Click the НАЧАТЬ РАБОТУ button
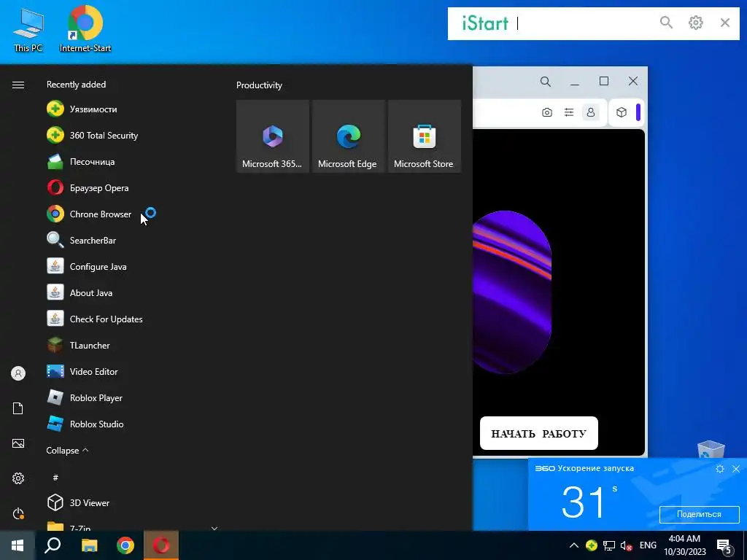 pos(539,433)
